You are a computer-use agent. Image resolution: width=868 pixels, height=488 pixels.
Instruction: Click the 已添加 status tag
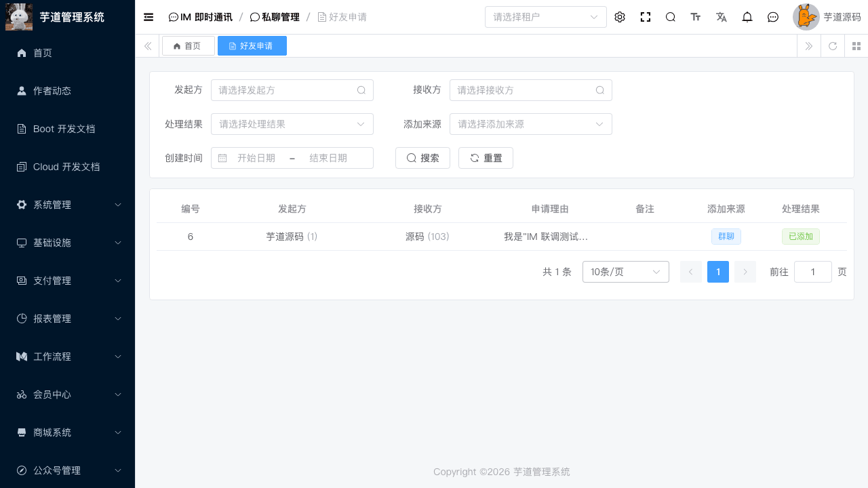pos(801,237)
